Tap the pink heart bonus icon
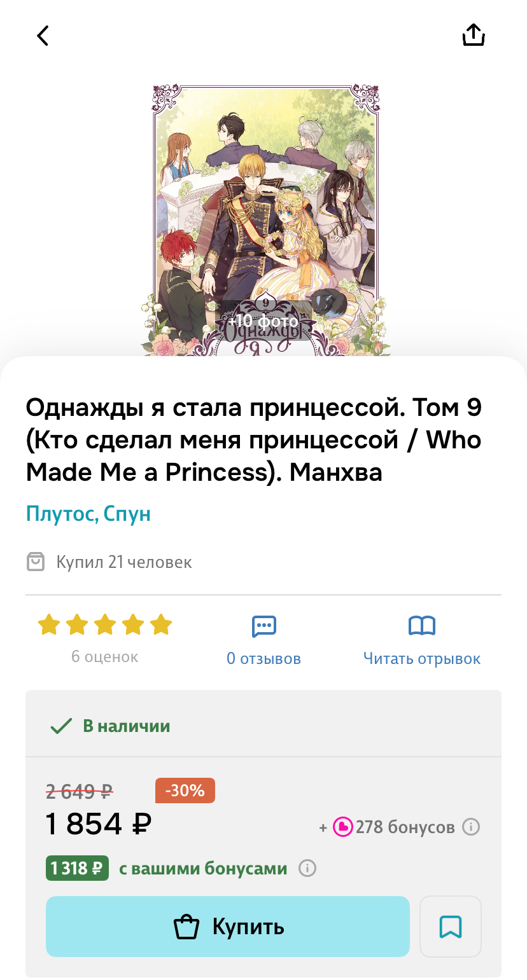This screenshot has width=527, height=980. coord(343,827)
